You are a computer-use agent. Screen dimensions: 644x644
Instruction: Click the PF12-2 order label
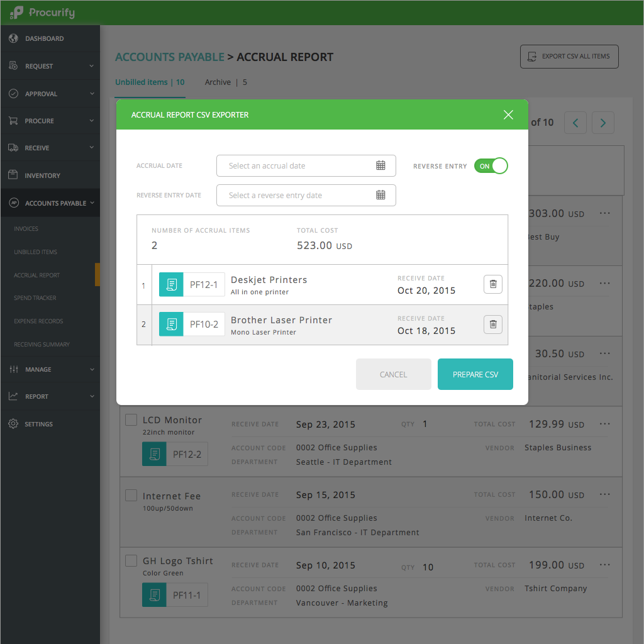click(187, 454)
